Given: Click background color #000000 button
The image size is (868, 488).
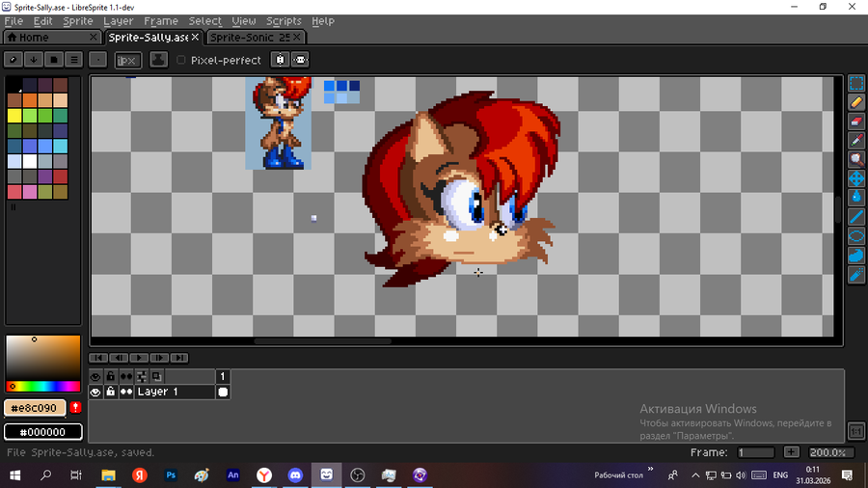Looking at the screenshot, I should tap(43, 431).
